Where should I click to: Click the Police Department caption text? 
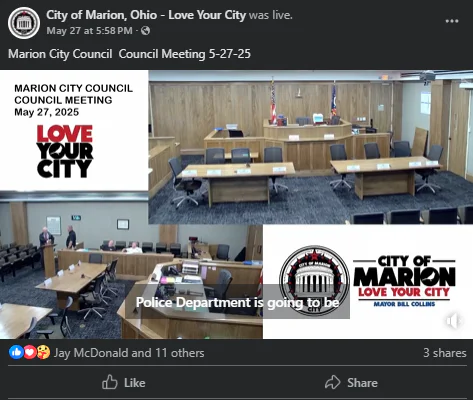click(237, 302)
